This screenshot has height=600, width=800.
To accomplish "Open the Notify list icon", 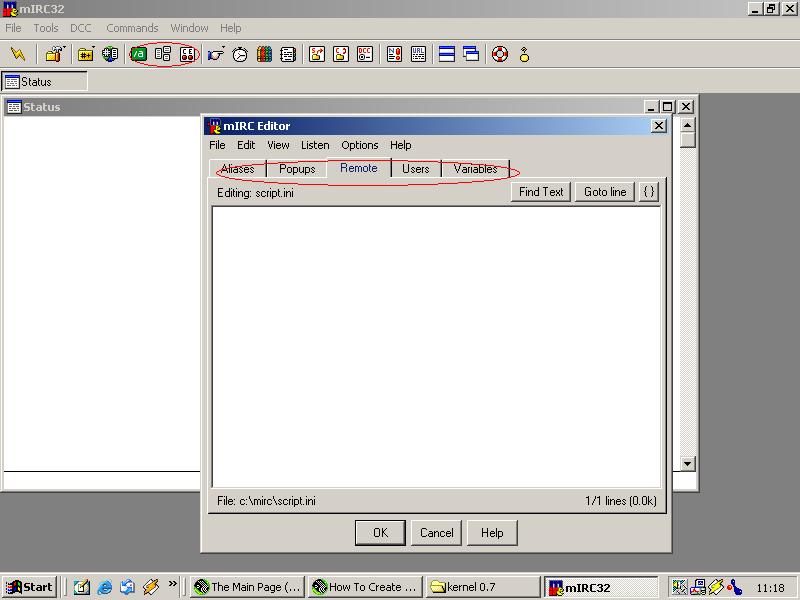I will [x=394, y=54].
